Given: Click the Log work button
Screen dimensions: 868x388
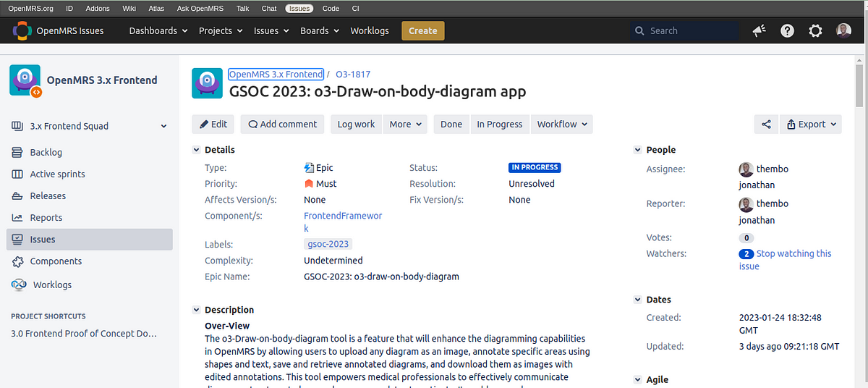Looking at the screenshot, I should (x=356, y=124).
